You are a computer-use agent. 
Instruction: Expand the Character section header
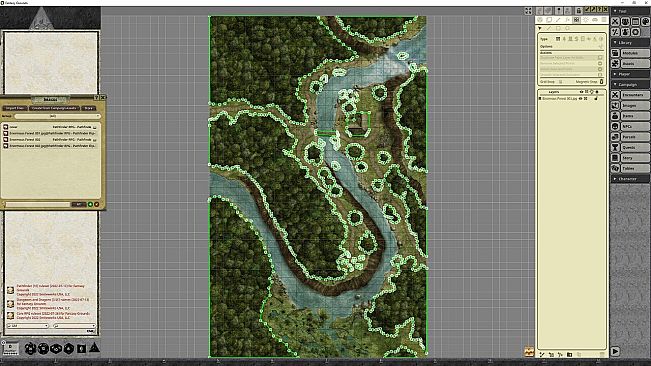pyautogui.click(x=629, y=179)
